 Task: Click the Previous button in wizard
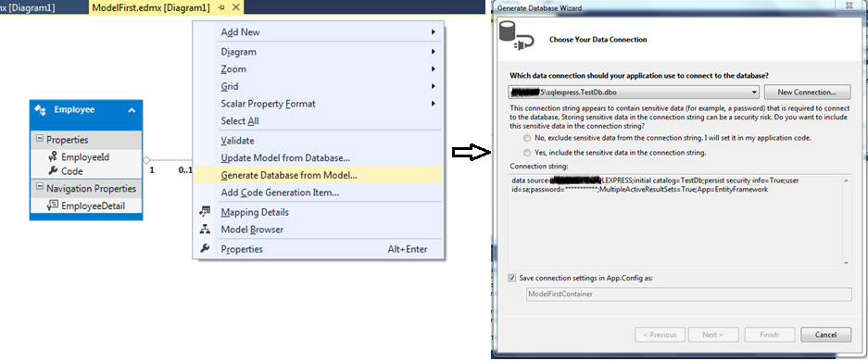660,334
